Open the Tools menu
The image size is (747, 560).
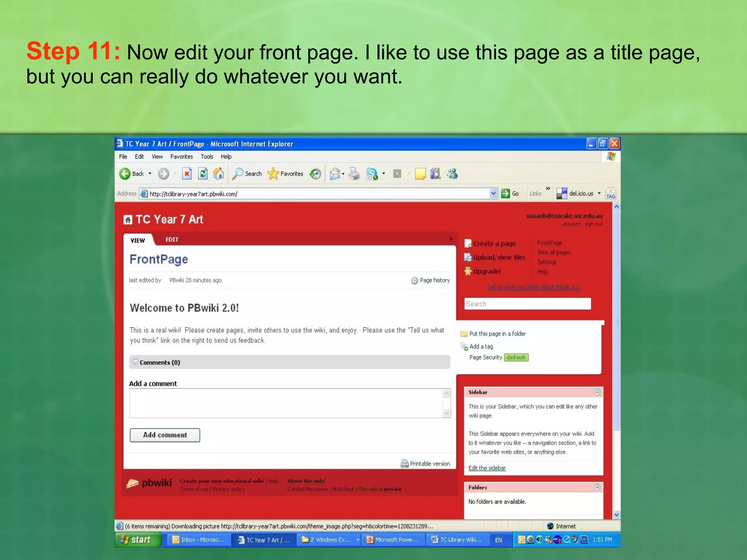207,157
